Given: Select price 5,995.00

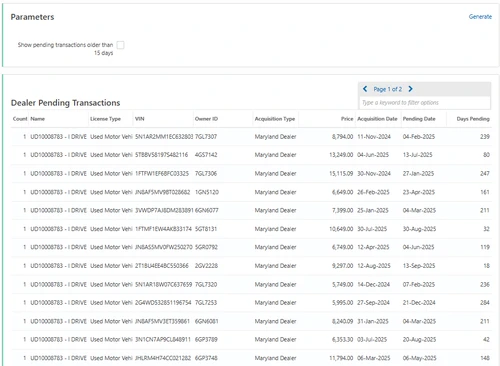Looking at the screenshot, I should [x=342, y=303].
